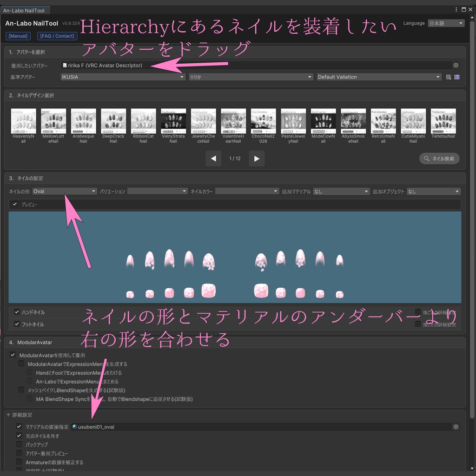Toggle ModularAvatarを使用して着用 checkbox
Viewport: 476px width, 476px height.
click(x=13, y=355)
